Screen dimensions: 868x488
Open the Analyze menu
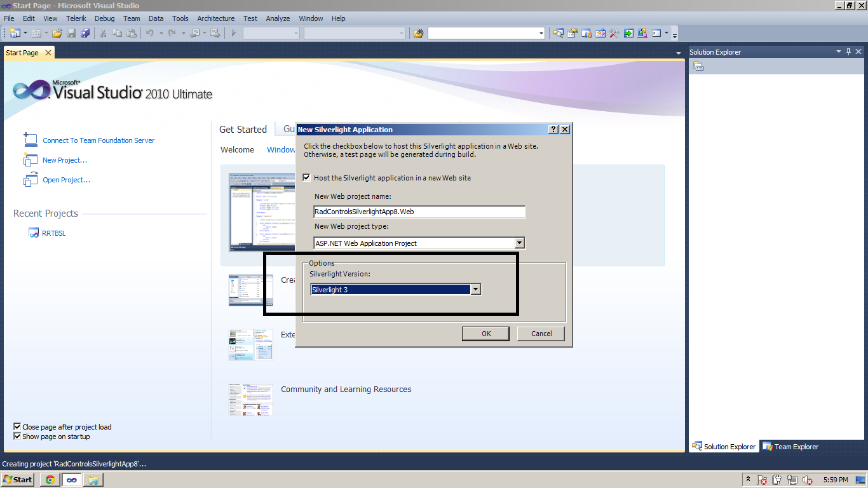pos(278,18)
